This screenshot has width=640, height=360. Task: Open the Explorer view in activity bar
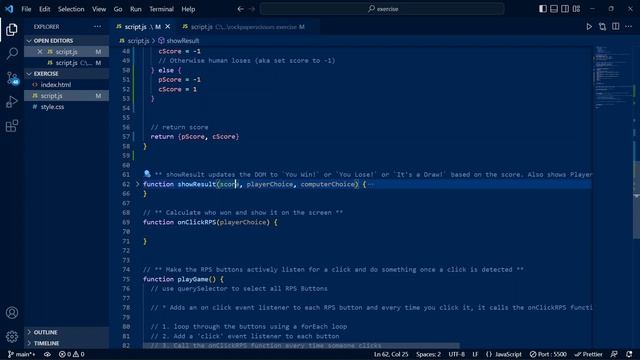[x=12, y=29]
